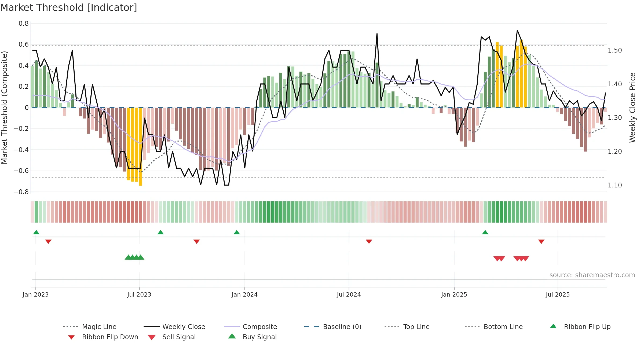The width and height of the screenshot is (644, 362).
Task: Toggle the Baseline (0) legend entry
Action: 333,327
